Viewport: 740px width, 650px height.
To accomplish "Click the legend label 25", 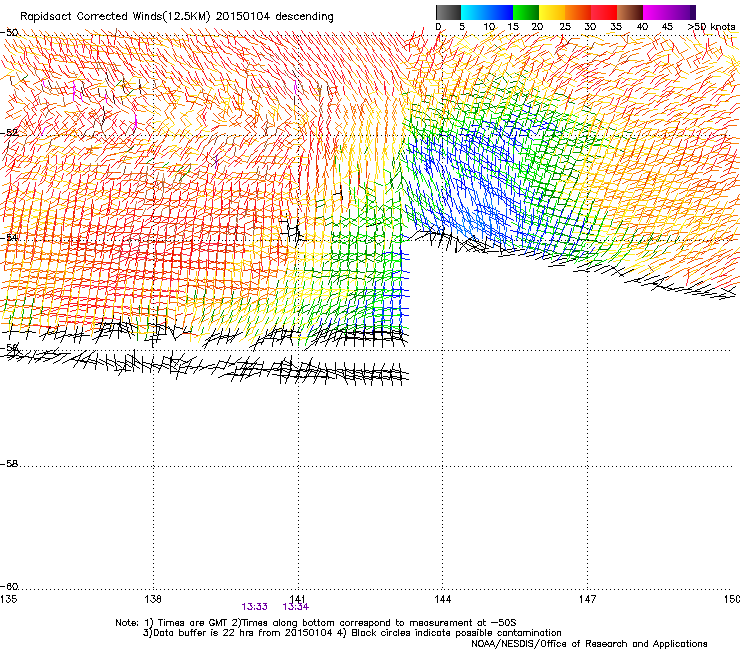I will click(565, 27).
